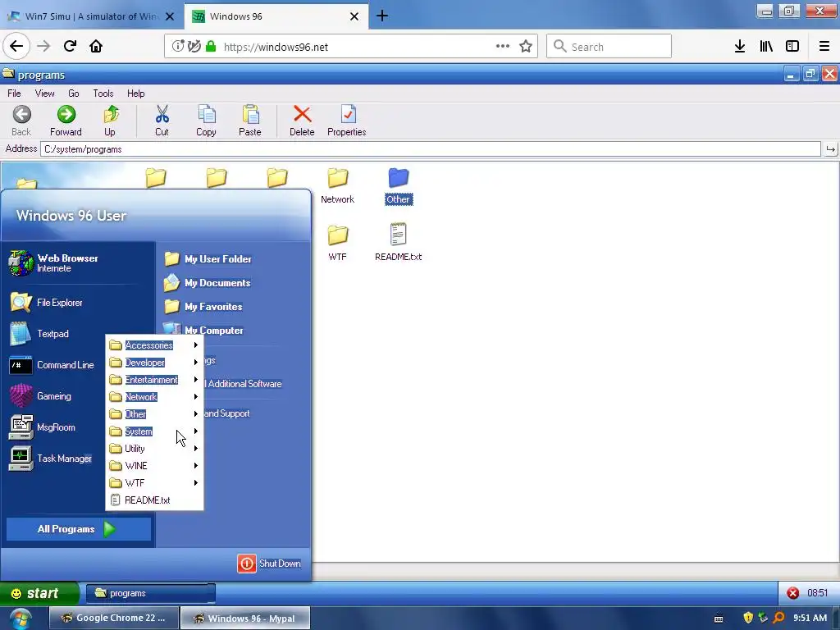Open a new browser tab
The image size is (840, 630).
click(x=382, y=16)
